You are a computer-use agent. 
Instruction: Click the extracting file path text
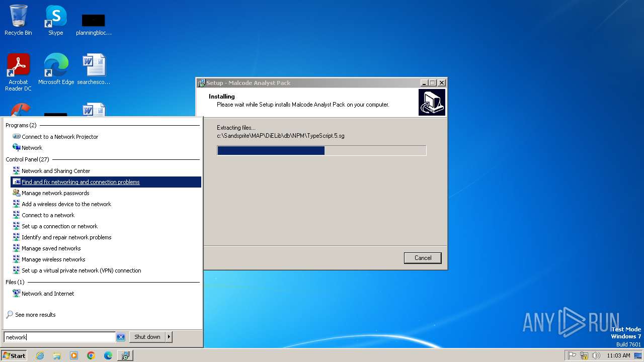(281, 136)
